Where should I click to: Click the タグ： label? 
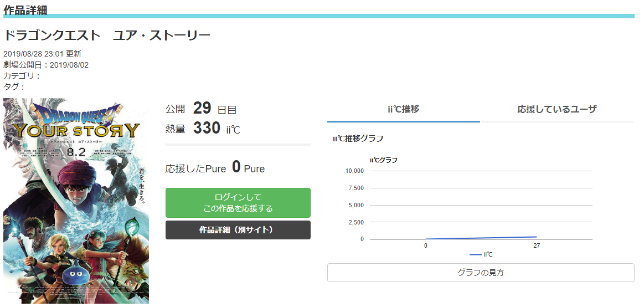pos(14,86)
